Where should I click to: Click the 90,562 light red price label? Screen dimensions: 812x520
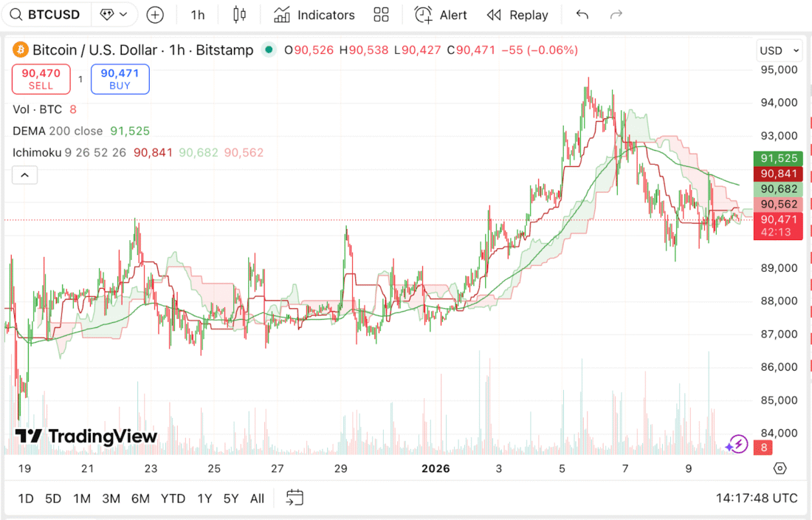pyautogui.click(x=778, y=204)
